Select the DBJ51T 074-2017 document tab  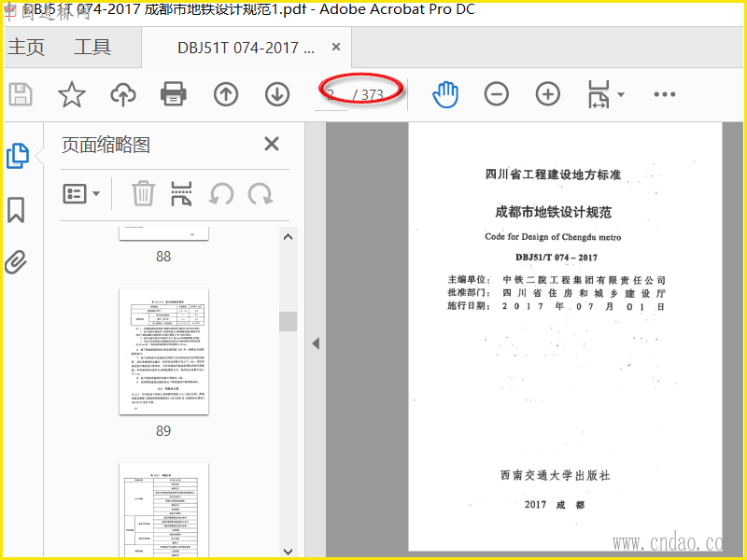click(246, 48)
